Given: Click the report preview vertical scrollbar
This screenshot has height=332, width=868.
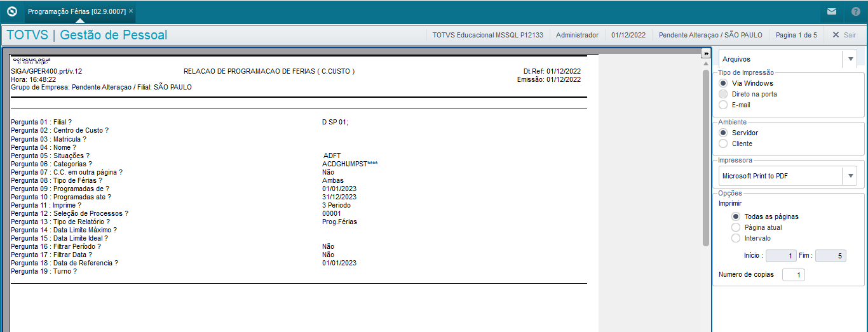Looking at the screenshot, I should pos(705,157).
